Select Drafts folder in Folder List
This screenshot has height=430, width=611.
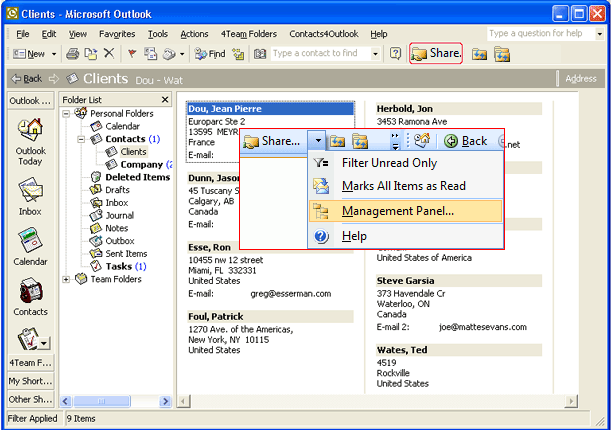point(117,190)
